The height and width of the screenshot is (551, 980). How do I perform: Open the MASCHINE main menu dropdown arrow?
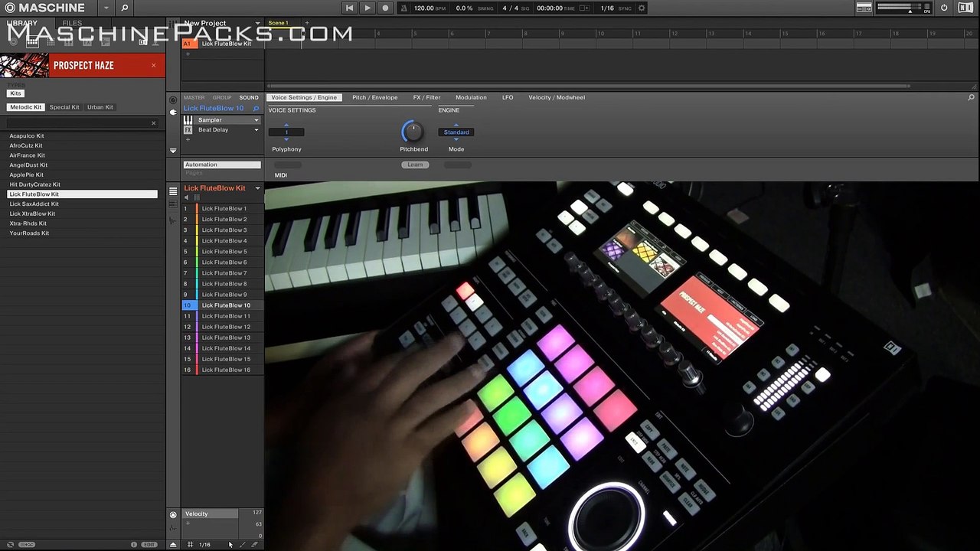coord(105,8)
